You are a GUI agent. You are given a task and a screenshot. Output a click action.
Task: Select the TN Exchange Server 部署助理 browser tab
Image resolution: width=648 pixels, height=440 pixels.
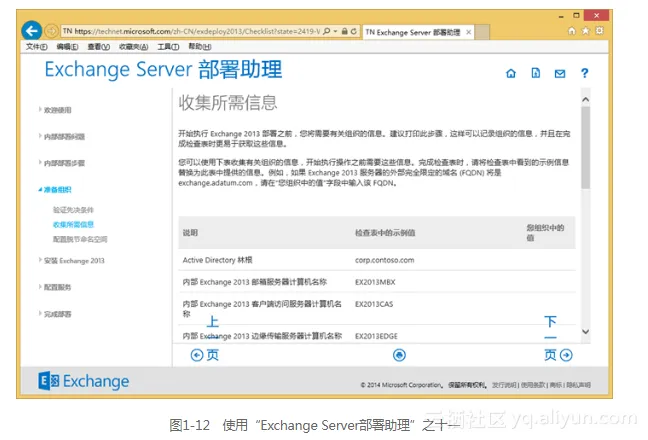tap(416, 32)
